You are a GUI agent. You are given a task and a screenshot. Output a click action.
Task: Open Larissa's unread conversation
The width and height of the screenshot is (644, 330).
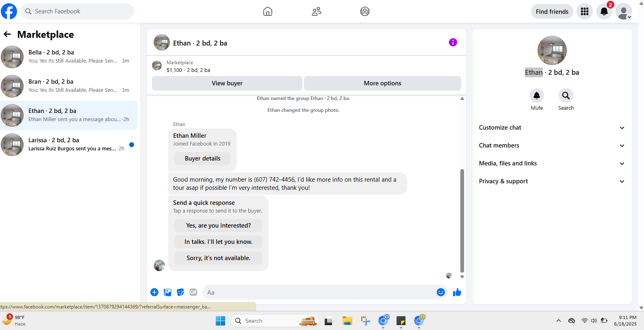(x=69, y=145)
